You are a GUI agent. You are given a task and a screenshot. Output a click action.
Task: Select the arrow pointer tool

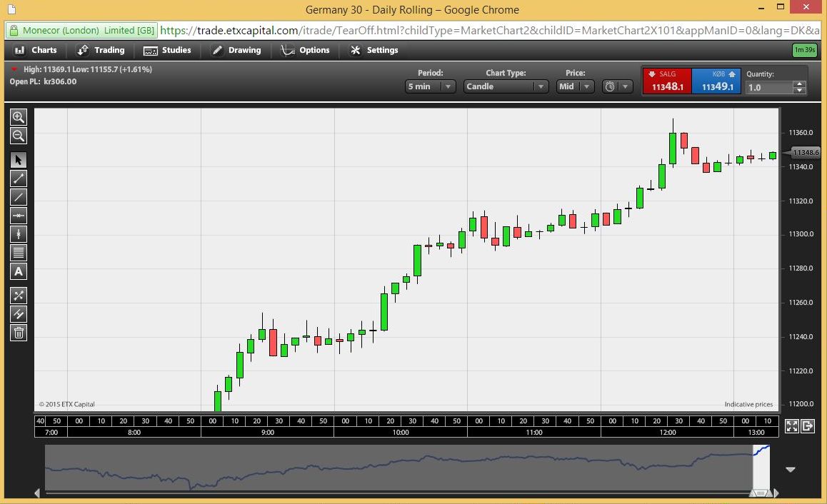pos(19,160)
